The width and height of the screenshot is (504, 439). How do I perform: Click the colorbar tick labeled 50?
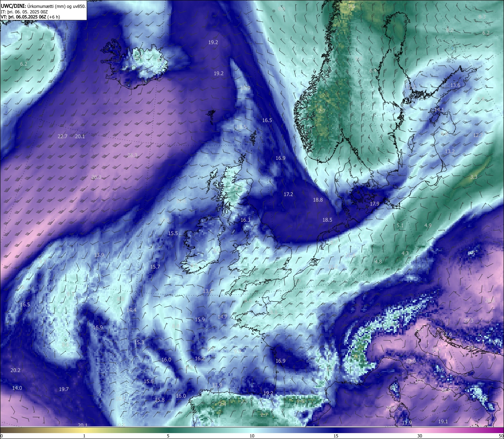pos(500,436)
